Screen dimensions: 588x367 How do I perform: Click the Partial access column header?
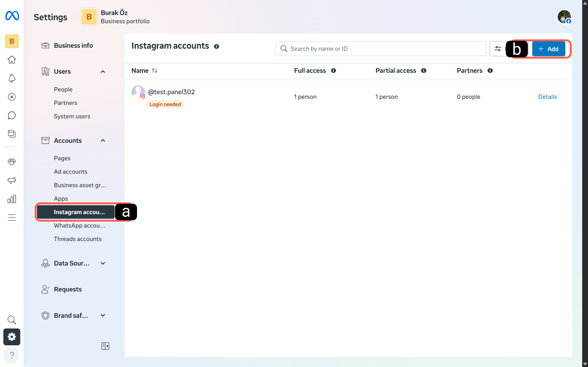(x=396, y=70)
